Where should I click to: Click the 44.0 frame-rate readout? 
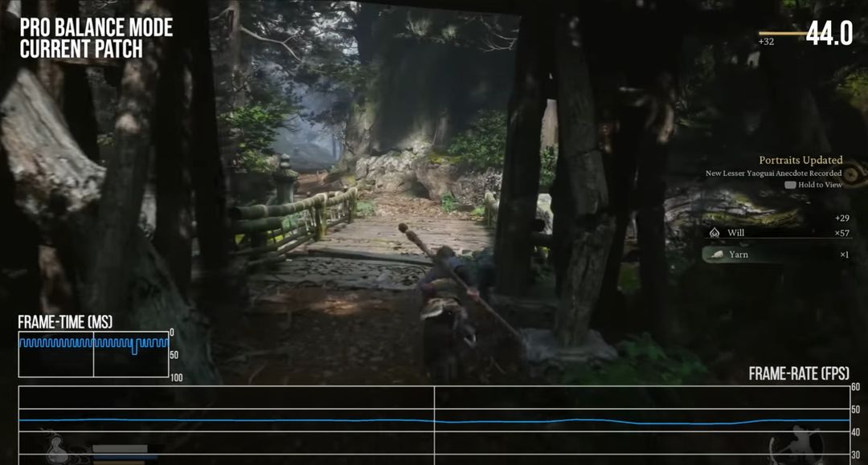829,34
